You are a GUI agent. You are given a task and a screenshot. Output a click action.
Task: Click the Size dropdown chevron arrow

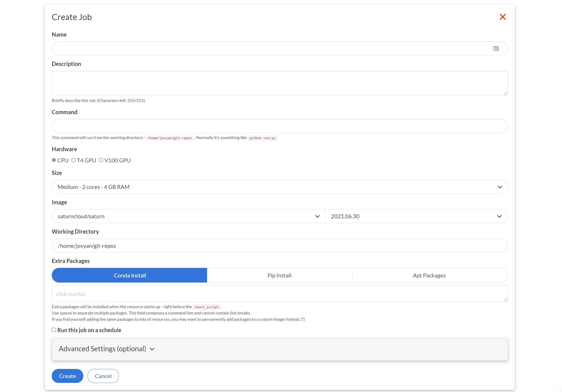(x=500, y=187)
